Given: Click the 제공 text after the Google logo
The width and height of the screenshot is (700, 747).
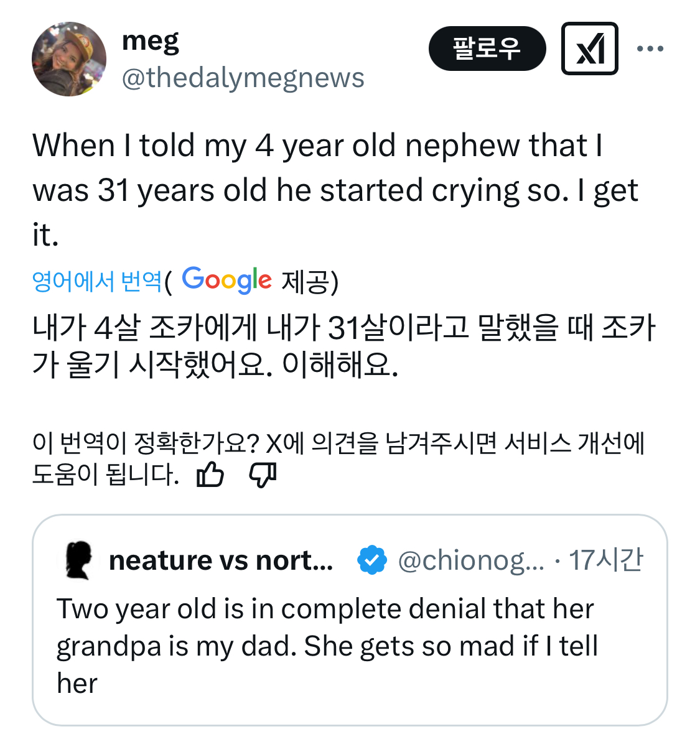Looking at the screenshot, I should point(309,281).
